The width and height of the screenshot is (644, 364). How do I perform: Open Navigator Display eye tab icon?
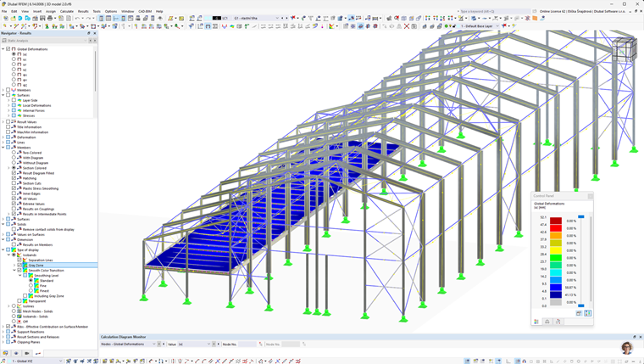pyautogui.click(x=16, y=353)
